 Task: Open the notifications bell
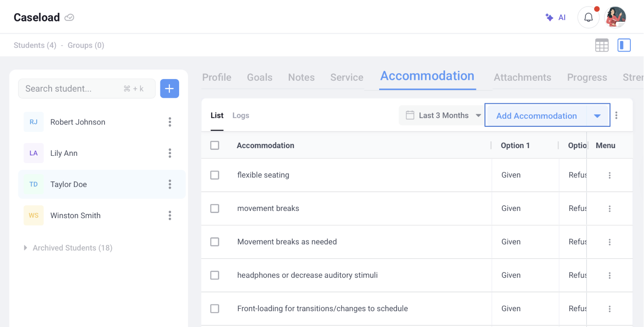588,18
